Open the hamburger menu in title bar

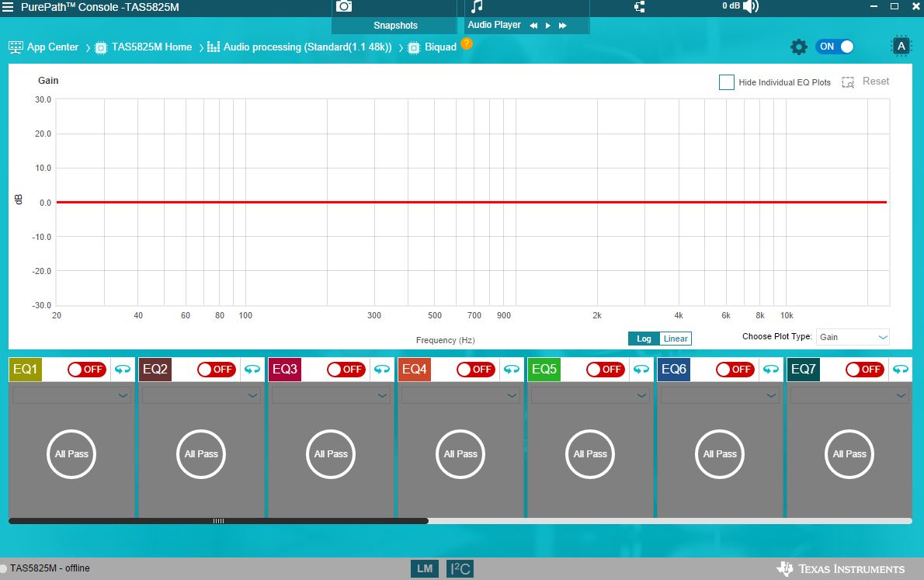pyautogui.click(x=8, y=7)
